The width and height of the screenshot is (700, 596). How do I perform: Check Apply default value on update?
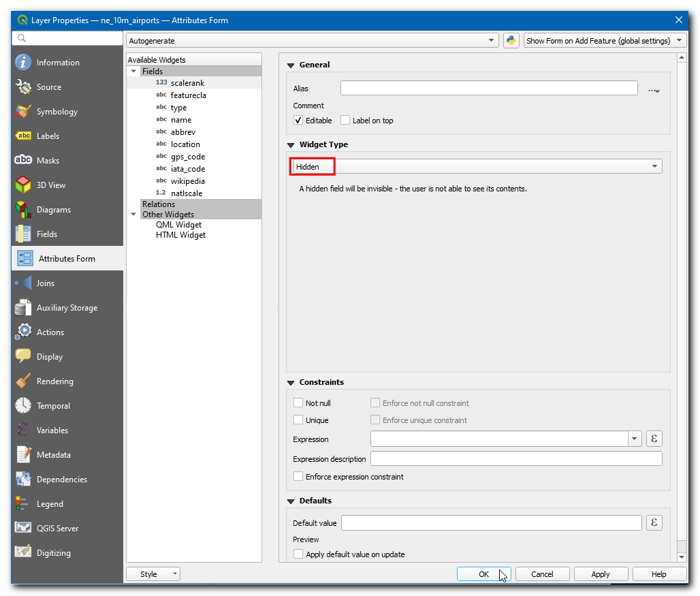298,554
